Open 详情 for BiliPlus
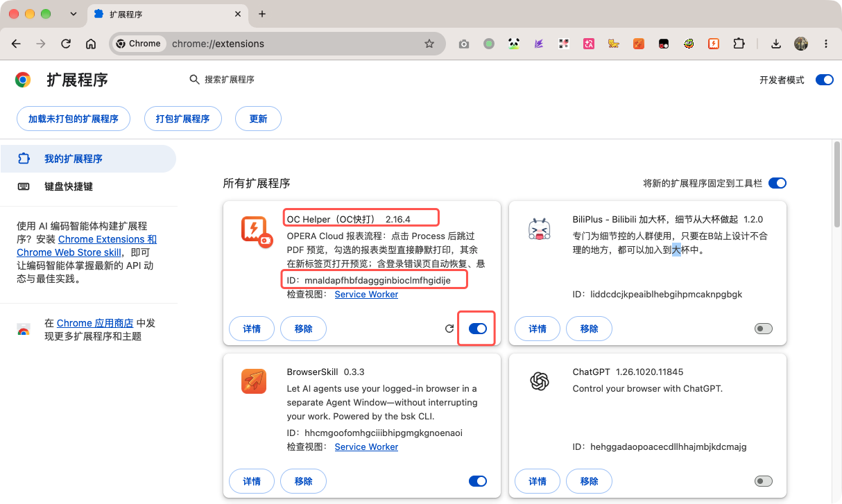This screenshot has width=842, height=504. (538, 329)
